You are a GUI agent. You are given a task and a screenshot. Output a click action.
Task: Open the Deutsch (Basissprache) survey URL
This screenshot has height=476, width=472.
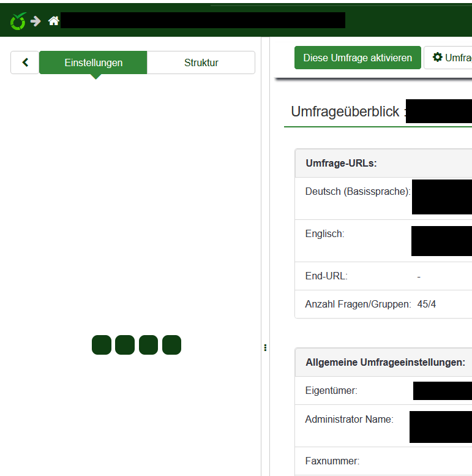click(x=441, y=197)
